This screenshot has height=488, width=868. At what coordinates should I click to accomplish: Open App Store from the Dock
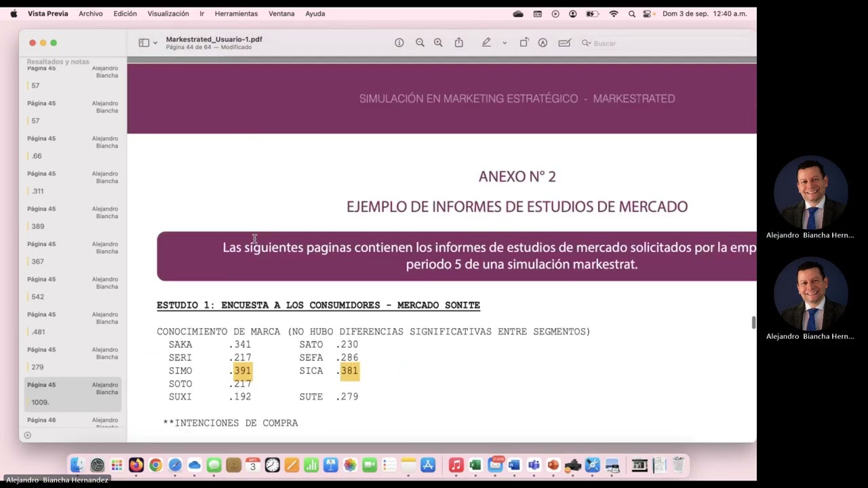click(428, 465)
